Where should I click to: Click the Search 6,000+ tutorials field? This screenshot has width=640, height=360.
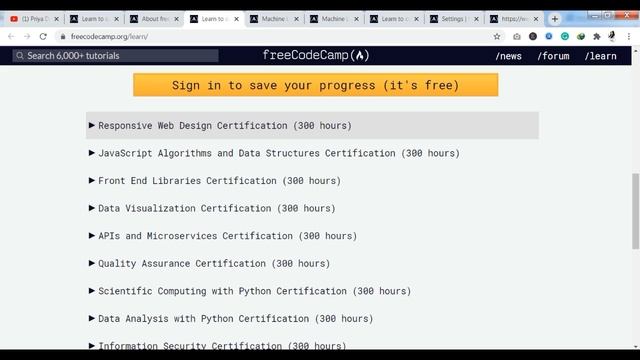[x=116, y=56]
